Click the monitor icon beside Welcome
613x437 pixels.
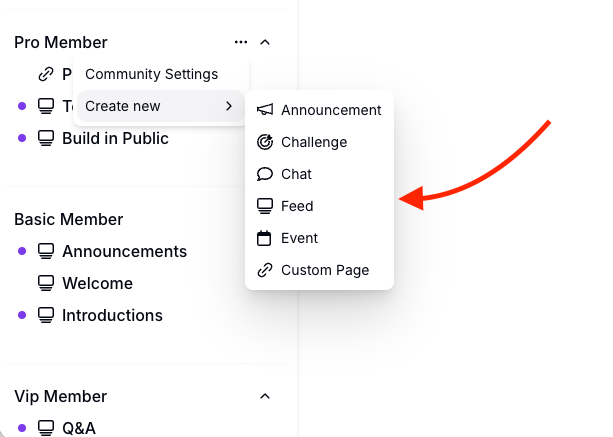click(46, 283)
